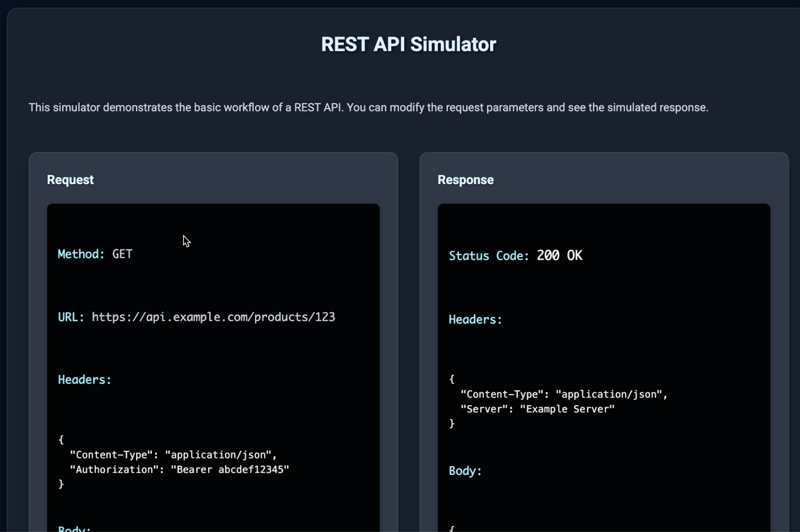The image size is (800, 532).
Task: Click the Status Code label
Action: pyautogui.click(x=488, y=256)
